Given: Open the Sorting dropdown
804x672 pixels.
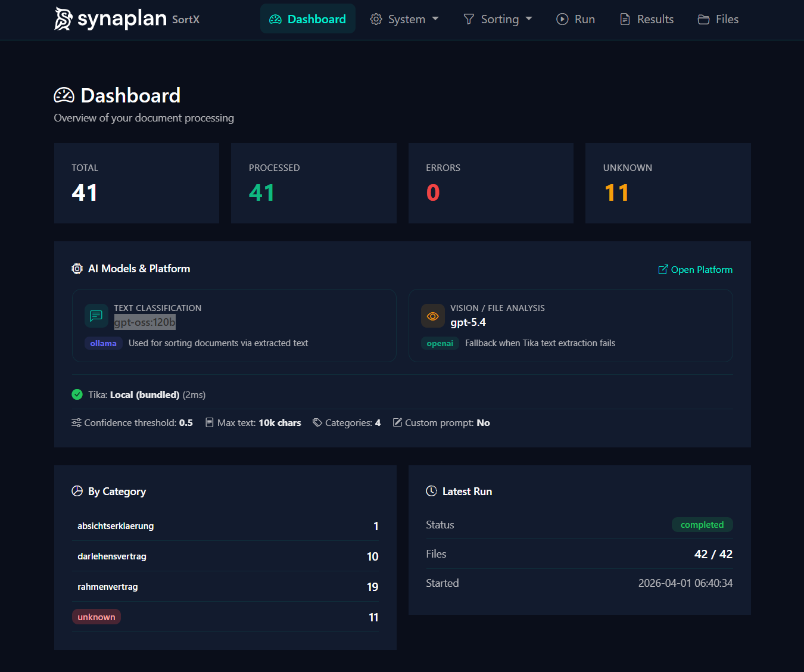Looking at the screenshot, I should pyautogui.click(x=498, y=19).
